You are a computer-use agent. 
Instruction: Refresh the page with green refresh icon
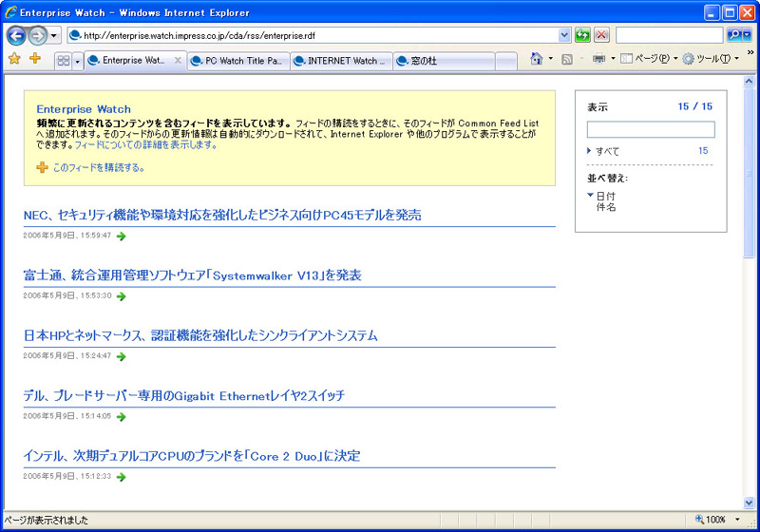pos(582,35)
